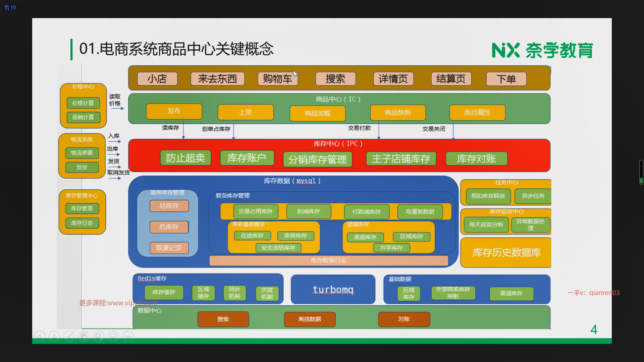Click the 库存对账 green block
This screenshot has width=644, height=362.
pyautogui.click(x=476, y=159)
